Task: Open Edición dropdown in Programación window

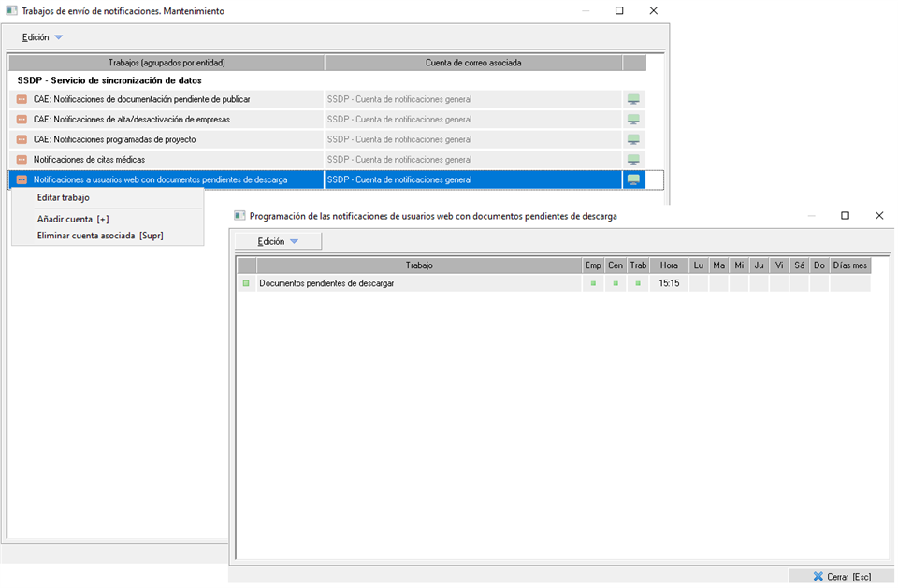Action: click(x=278, y=241)
